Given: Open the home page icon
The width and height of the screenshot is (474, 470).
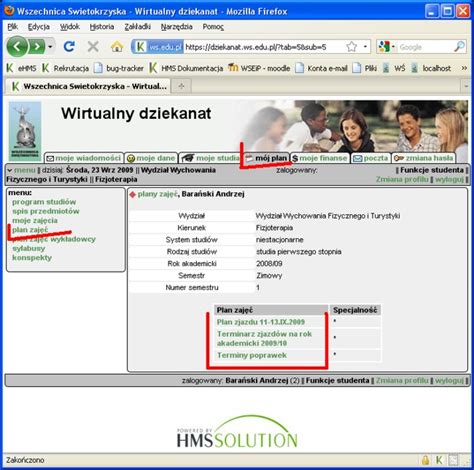Looking at the screenshot, I should pos(117,47).
